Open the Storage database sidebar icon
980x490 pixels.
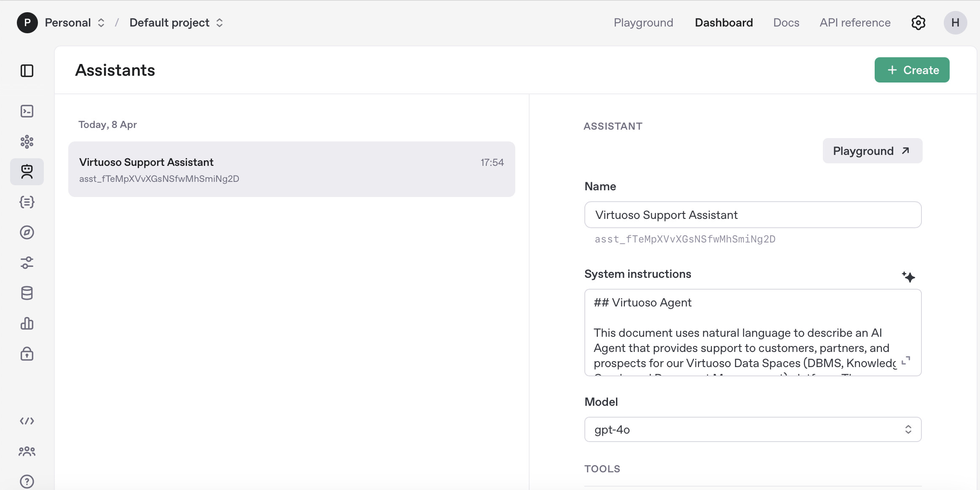[x=27, y=293]
